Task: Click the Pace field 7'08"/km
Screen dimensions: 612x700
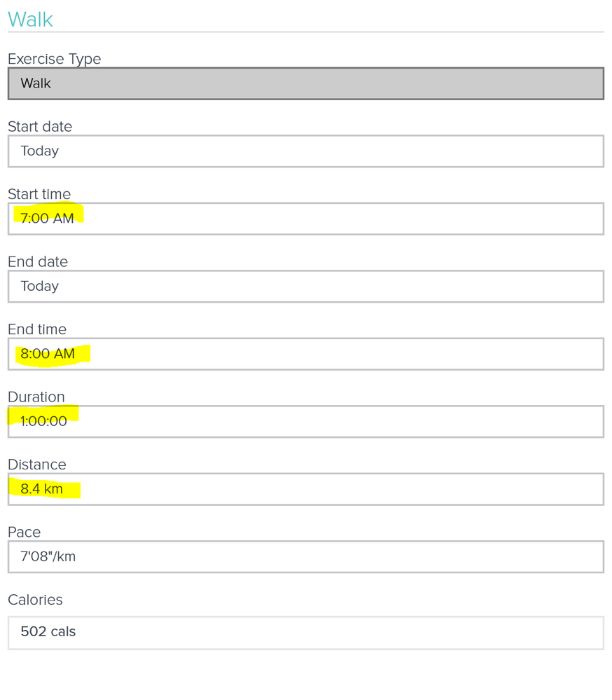Action: tap(306, 556)
